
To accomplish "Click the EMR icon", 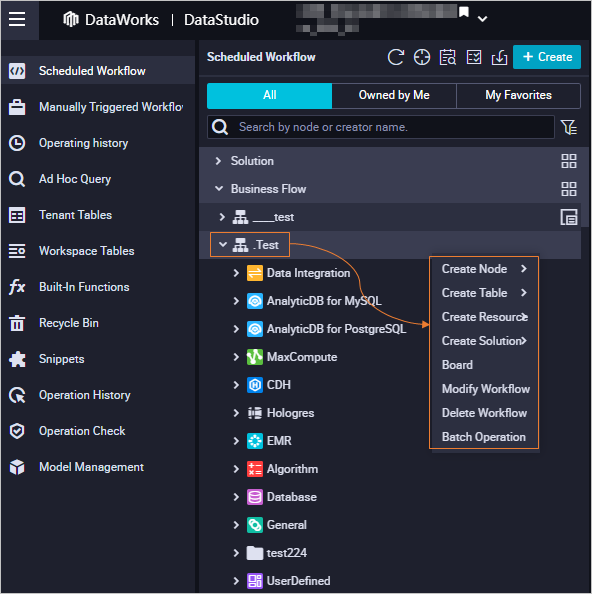I will (255, 441).
